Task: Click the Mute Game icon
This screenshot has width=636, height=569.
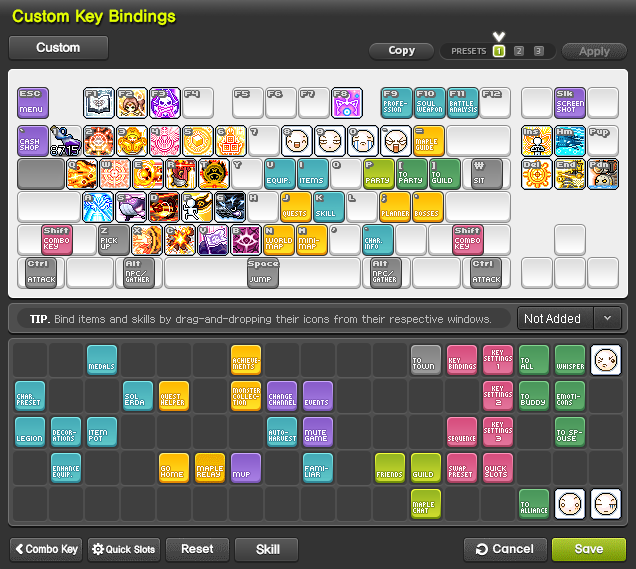Action: click(x=318, y=432)
